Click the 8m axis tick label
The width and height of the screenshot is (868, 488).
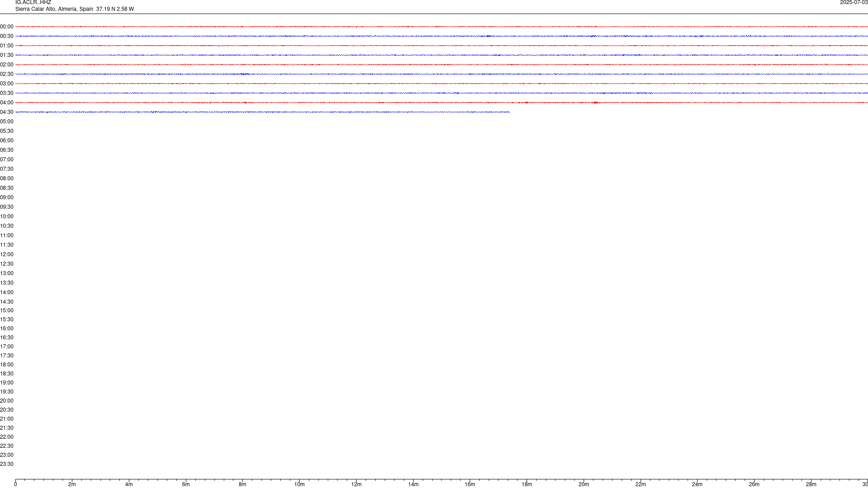243,484
